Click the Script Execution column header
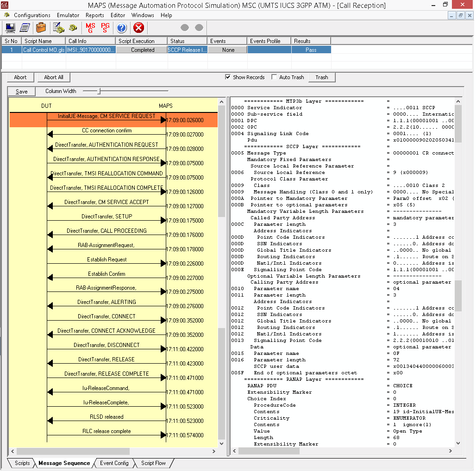 142,41
